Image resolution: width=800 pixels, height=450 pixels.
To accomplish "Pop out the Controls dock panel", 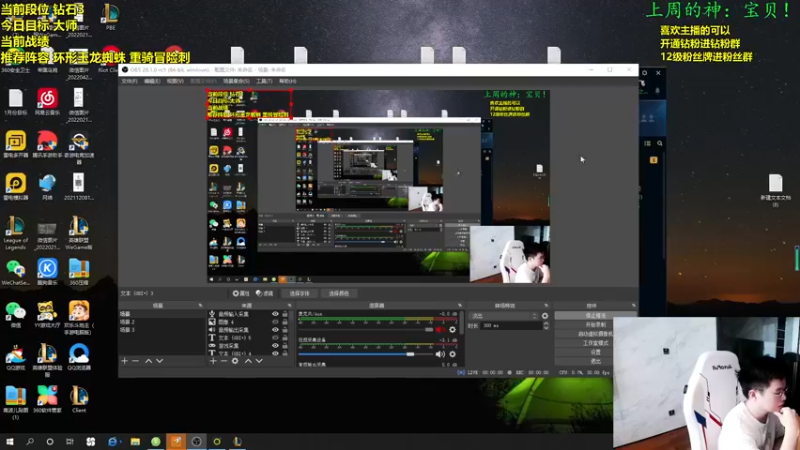I will [634, 306].
